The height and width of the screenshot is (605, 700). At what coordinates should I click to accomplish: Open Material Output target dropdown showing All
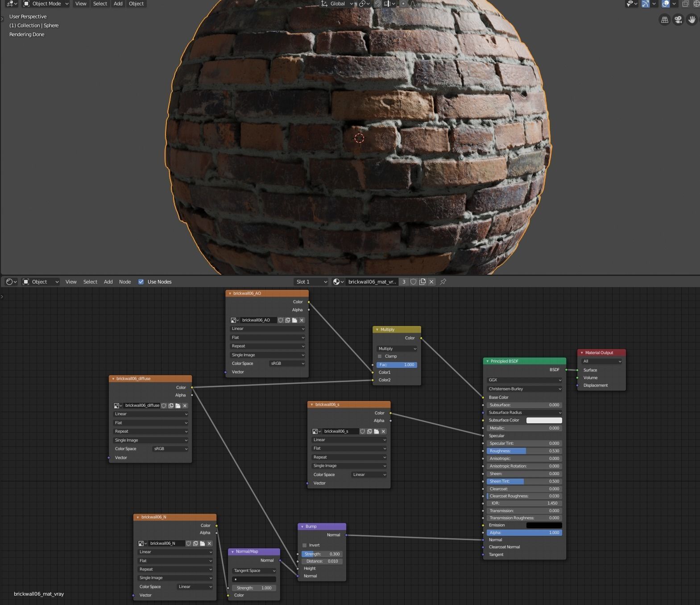[601, 361]
